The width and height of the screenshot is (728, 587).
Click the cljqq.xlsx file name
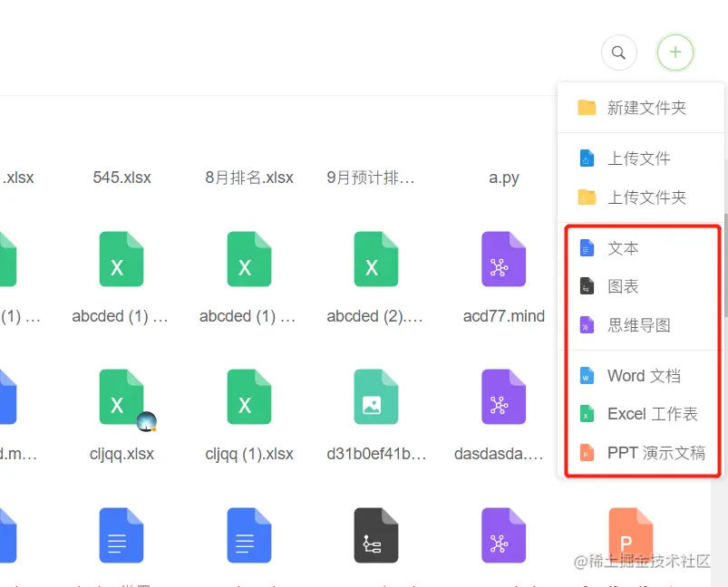click(121, 454)
